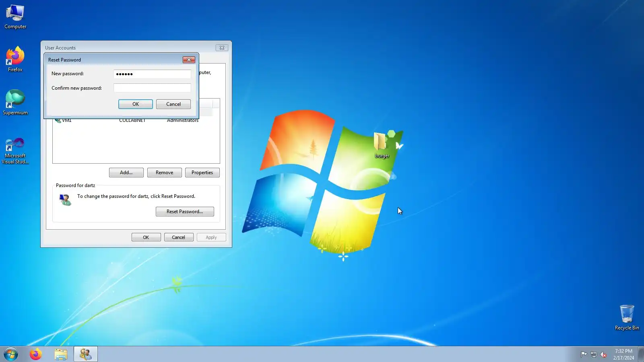This screenshot has width=644, height=362.
Task: Focus the Confirm new password field
Action: pos(152,88)
